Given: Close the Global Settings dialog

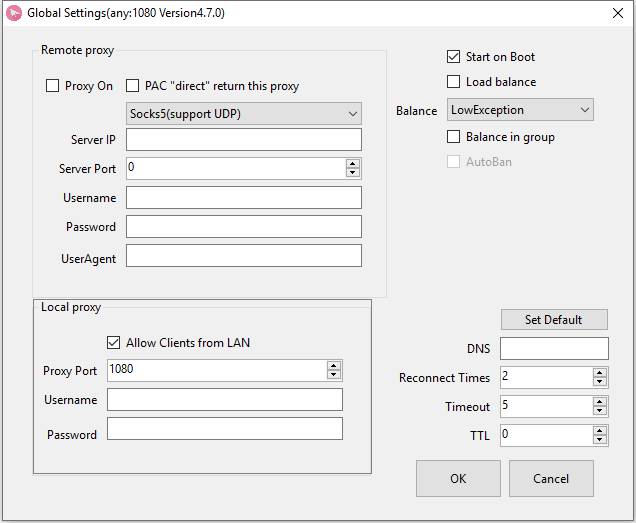Looking at the screenshot, I should tap(617, 13).
